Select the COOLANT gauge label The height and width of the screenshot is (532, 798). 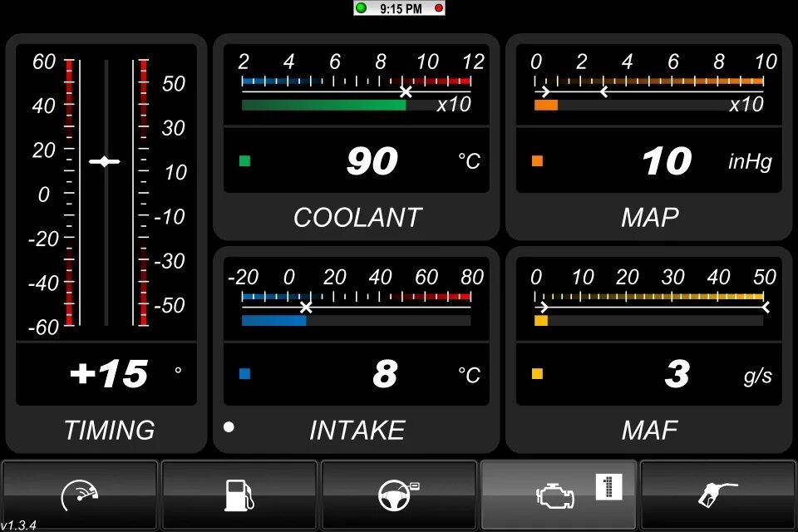pyautogui.click(x=357, y=218)
